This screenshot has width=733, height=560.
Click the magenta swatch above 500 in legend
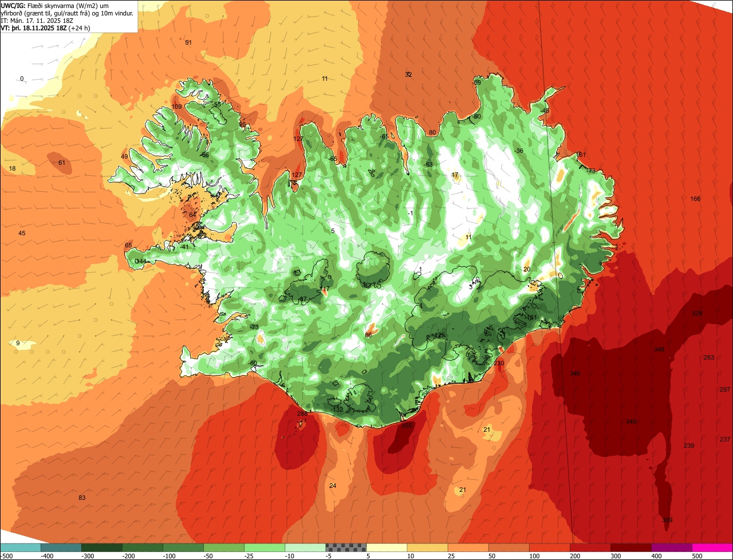point(712,547)
